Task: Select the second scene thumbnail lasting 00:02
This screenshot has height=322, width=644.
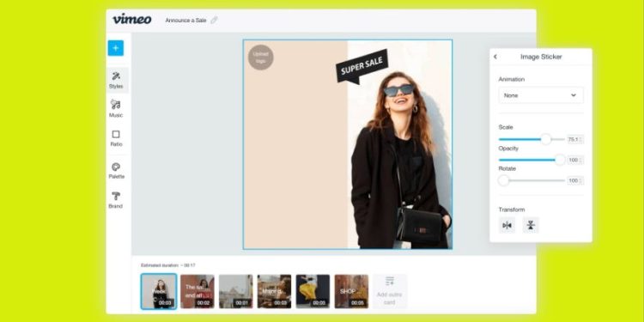Action: 197,292
